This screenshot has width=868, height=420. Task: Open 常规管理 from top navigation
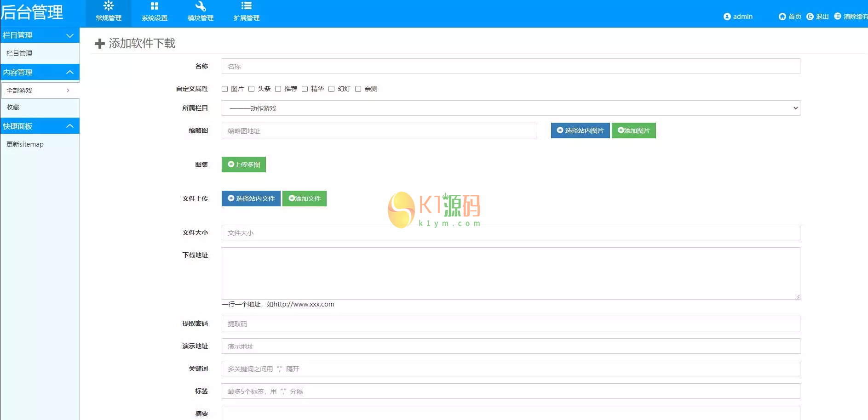(108, 12)
